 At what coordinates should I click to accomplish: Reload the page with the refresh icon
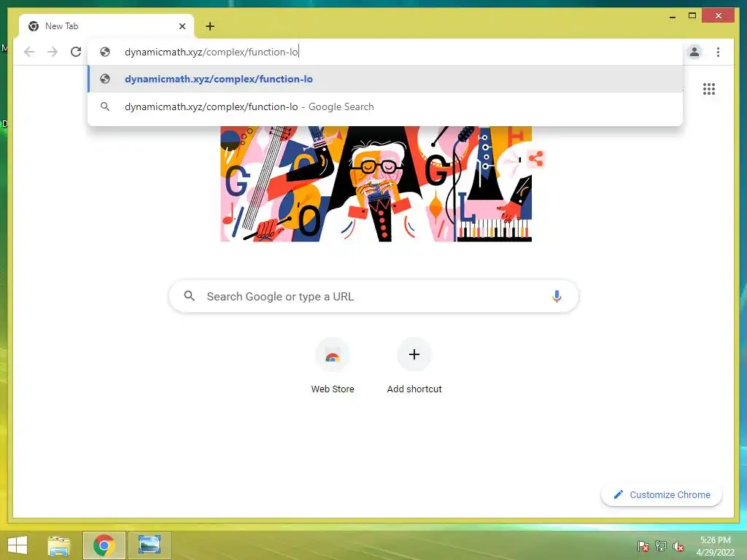click(76, 52)
